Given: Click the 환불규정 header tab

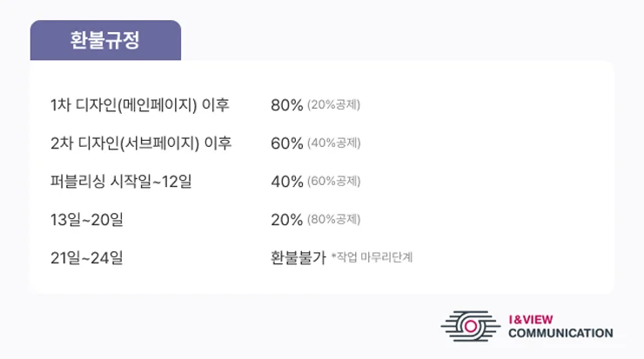Looking at the screenshot, I should tap(105, 40).
